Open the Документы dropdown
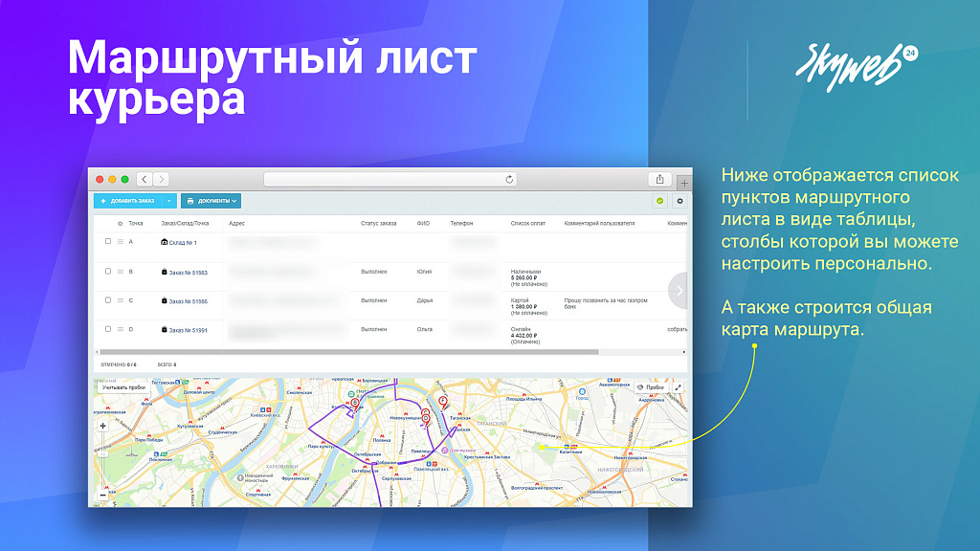Viewport: 980px width, 551px height. pos(212,202)
